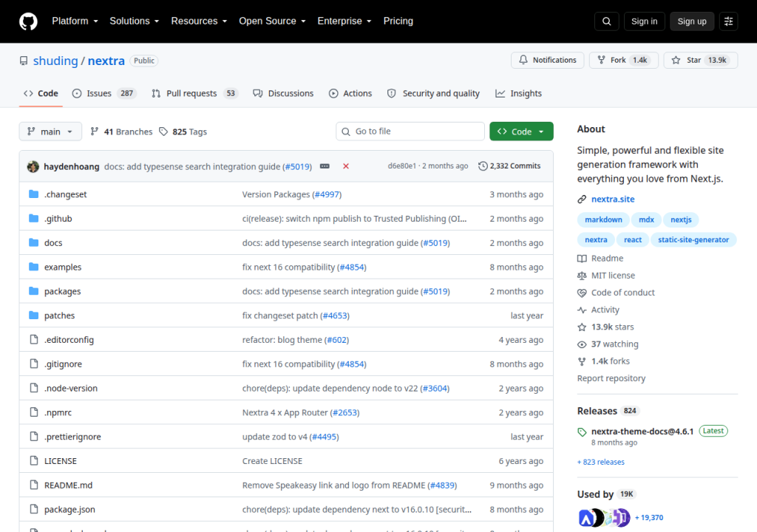The width and height of the screenshot is (757, 532).
Task: Click the book icon next to Readme
Action: (582, 259)
